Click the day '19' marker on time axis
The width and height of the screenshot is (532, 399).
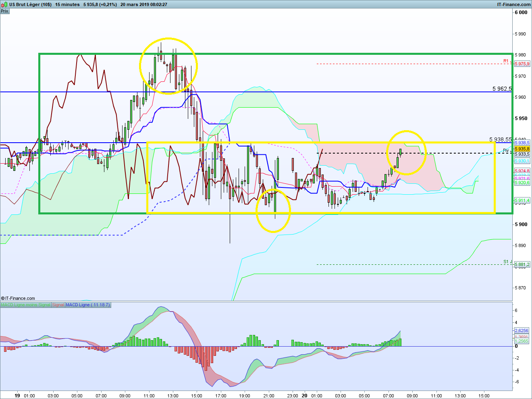click(17, 395)
